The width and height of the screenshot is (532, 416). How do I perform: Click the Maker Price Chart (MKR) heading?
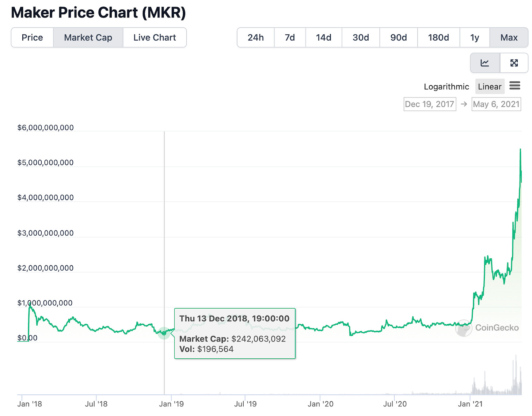click(99, 13)
